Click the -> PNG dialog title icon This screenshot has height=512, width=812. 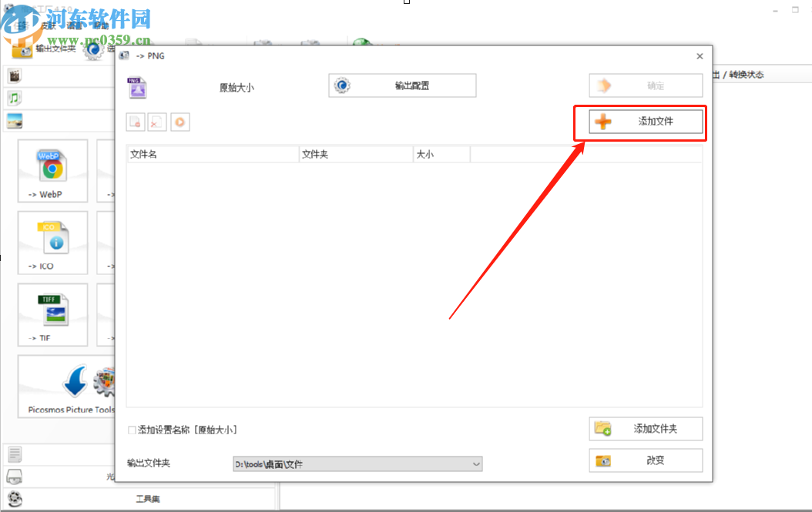pos(124,55)
